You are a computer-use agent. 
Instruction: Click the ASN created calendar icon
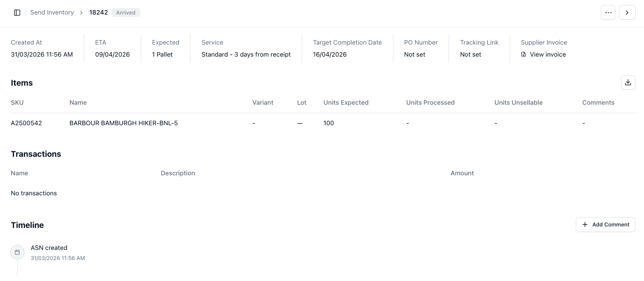[x=17, y=252]
